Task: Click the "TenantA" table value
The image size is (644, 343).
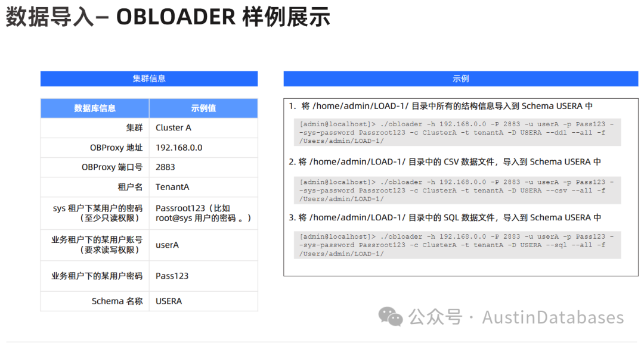Action: pos(172,187)
